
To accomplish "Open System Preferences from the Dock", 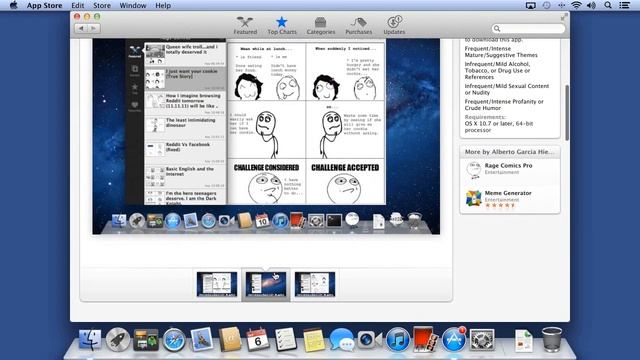I will pyautogui.click(x=482, y=339).
